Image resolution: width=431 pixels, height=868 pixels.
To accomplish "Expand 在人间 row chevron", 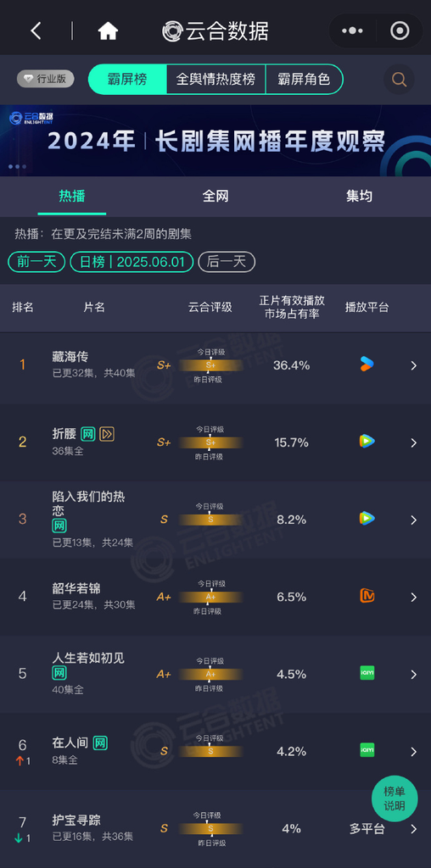I will click(413, 751).
